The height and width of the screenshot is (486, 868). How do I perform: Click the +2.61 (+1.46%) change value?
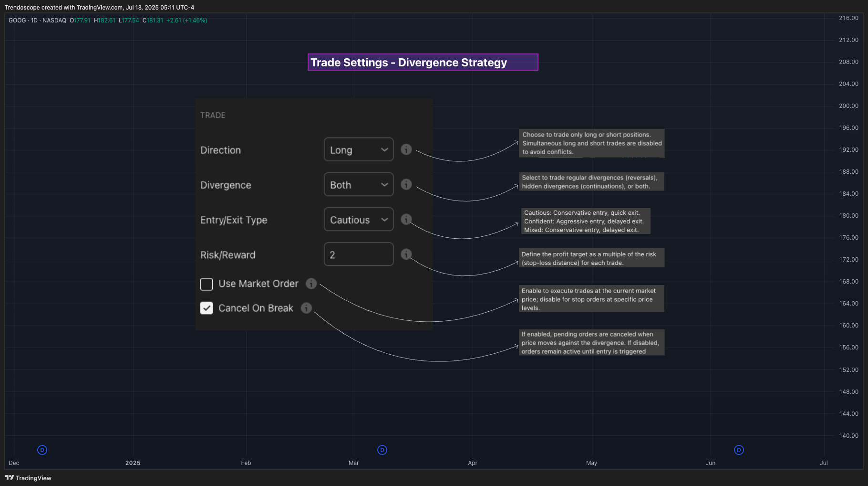pyautogui.click(x=186, y=21)
